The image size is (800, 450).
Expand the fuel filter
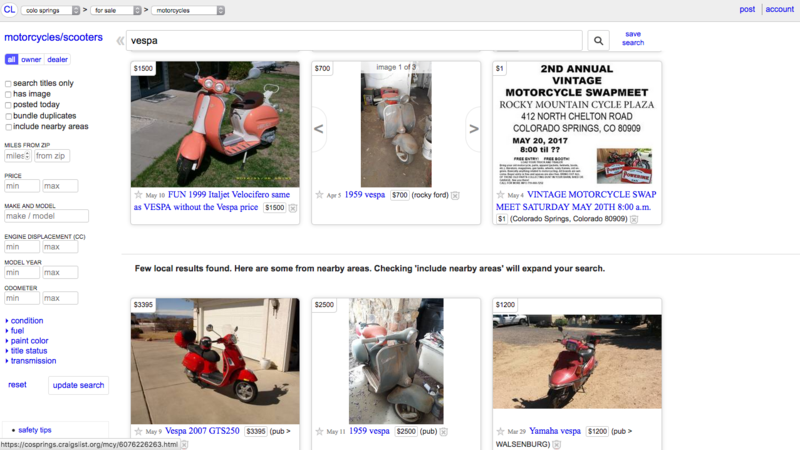15,331
